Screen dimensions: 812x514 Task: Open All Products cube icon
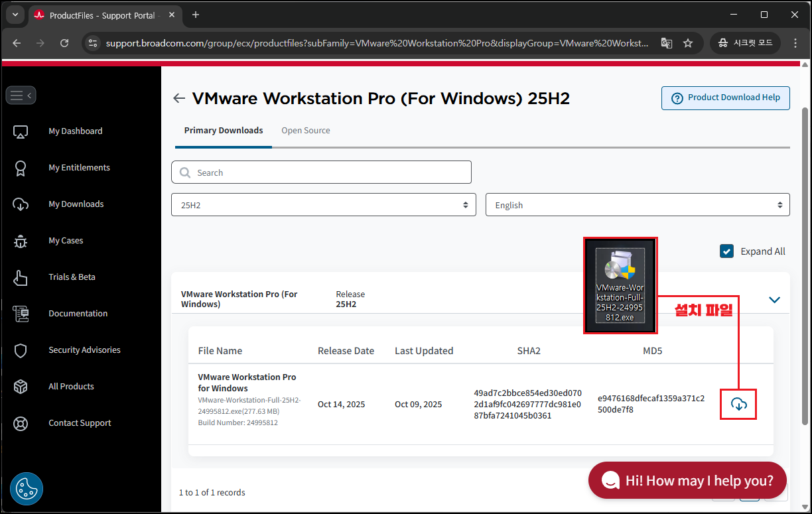(x=21, y=387)
